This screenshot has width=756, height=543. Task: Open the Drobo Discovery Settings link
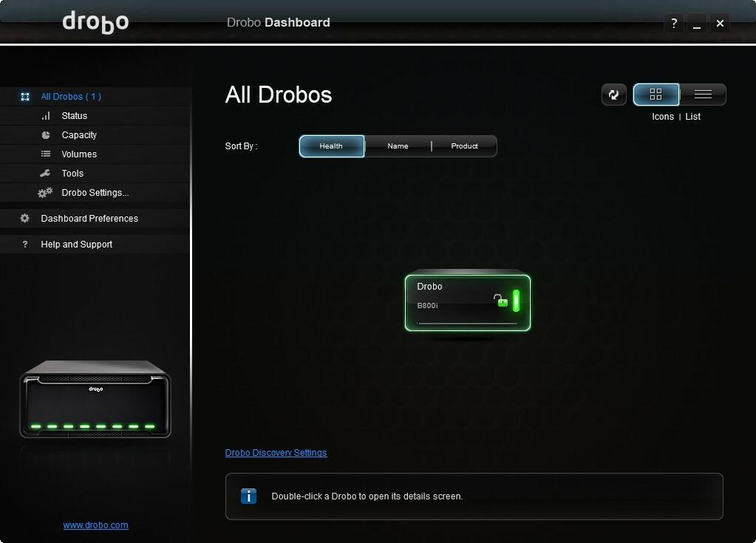[276, 452]
